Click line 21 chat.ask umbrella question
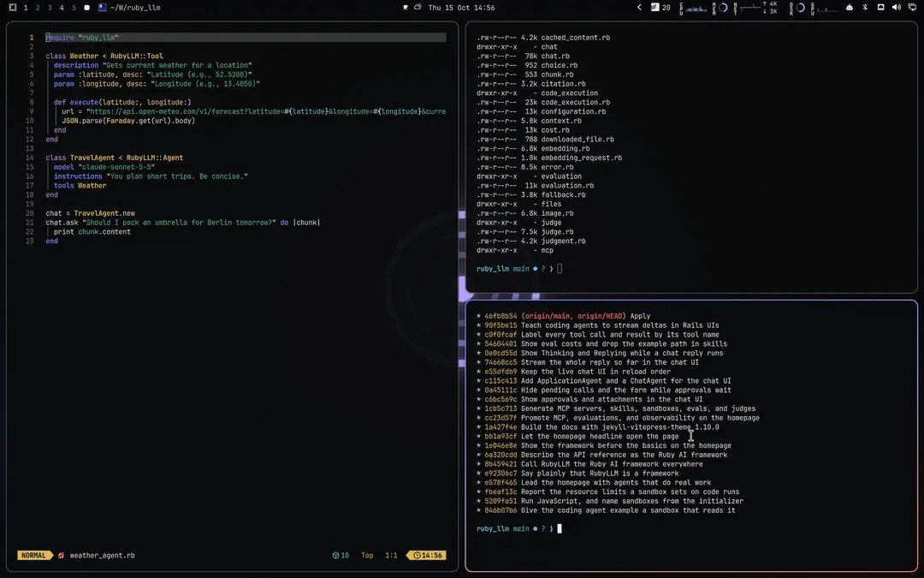The width and height of the screenshot is (924, 578). pos(183,223)
